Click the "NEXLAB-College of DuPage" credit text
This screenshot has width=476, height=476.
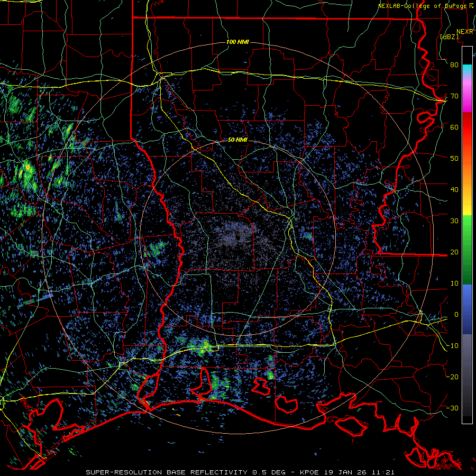(424, 6)
